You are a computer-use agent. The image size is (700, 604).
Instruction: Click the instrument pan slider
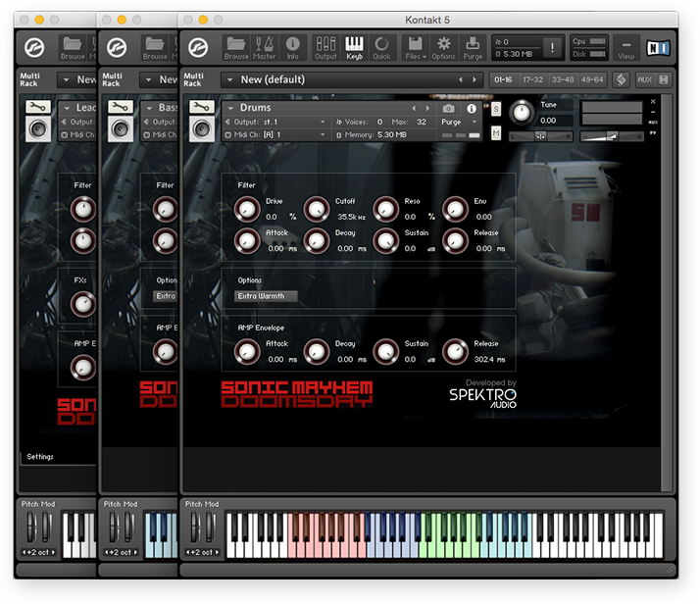coord(541,136)
